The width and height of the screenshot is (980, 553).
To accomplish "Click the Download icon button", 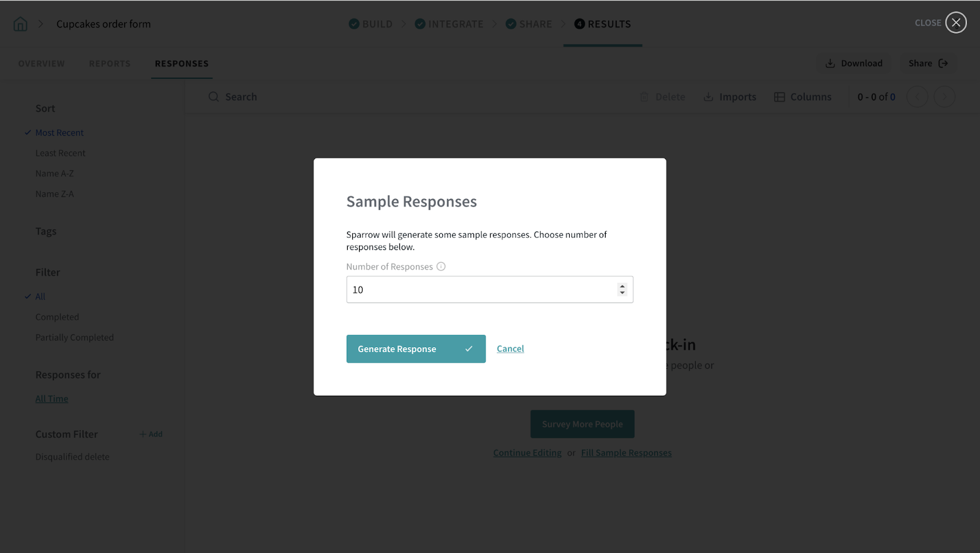I will click(x=830, y=63).
